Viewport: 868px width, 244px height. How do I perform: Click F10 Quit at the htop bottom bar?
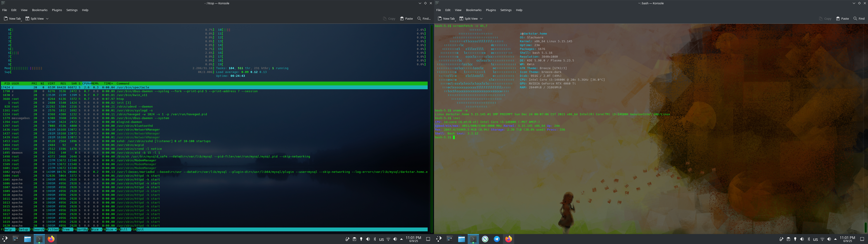[x=140, y=230]
